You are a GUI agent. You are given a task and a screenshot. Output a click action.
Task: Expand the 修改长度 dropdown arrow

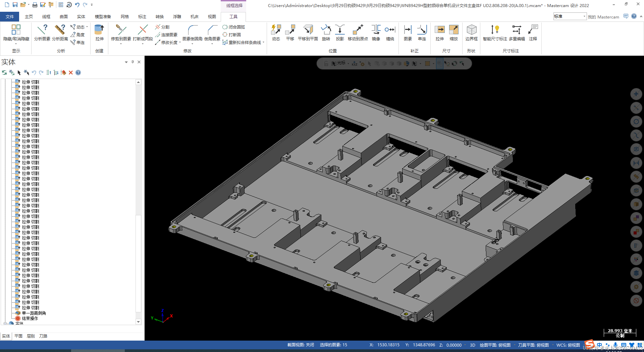pos(180,42)
